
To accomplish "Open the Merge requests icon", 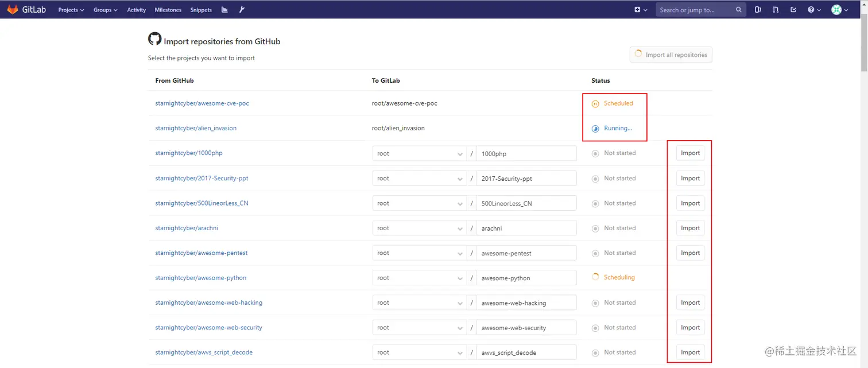I will click(x=776, y=10).
